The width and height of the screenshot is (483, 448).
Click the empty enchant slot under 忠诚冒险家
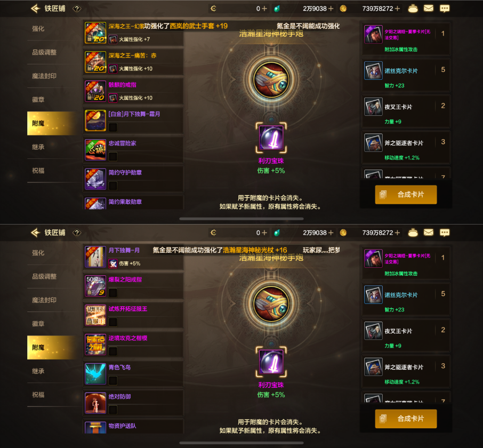[x=112, y=156]
